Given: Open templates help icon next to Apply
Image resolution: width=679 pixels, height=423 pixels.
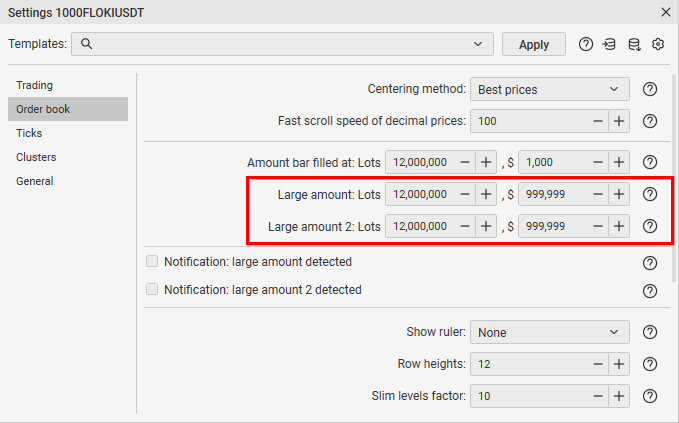Looking at the screenshot, I should click(x=585, y=44).
